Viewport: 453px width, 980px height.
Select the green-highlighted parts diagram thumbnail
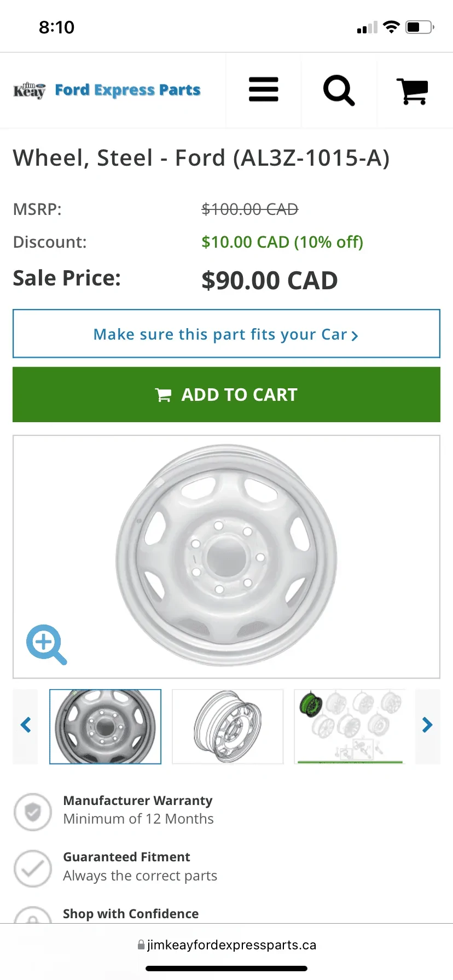(x=349, y=726)
